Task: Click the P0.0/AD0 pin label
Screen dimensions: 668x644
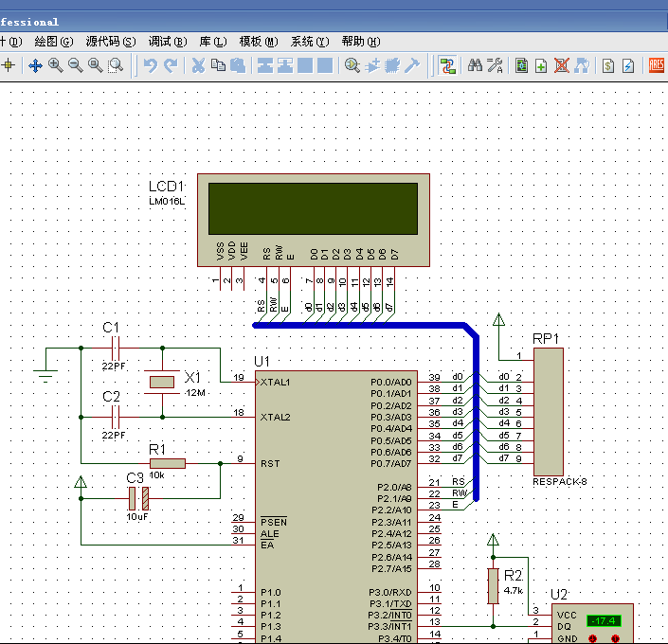Action: click(x=391, y=382)
